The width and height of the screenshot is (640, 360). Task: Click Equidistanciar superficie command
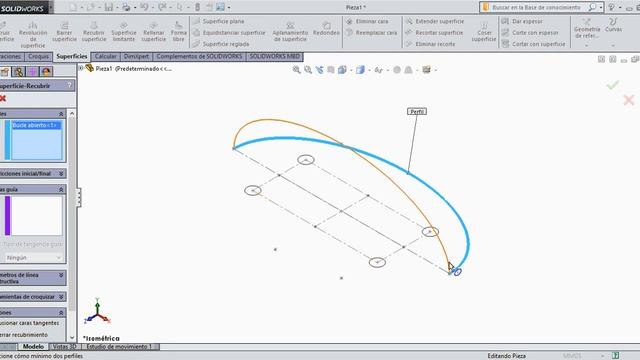tap(229, 33)
